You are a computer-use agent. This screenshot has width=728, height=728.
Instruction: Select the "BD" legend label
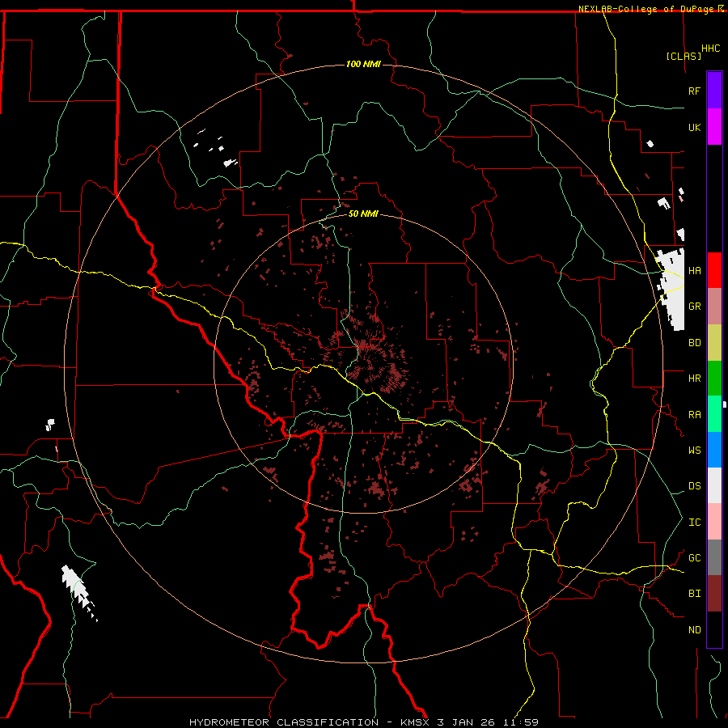click(694, 343)
